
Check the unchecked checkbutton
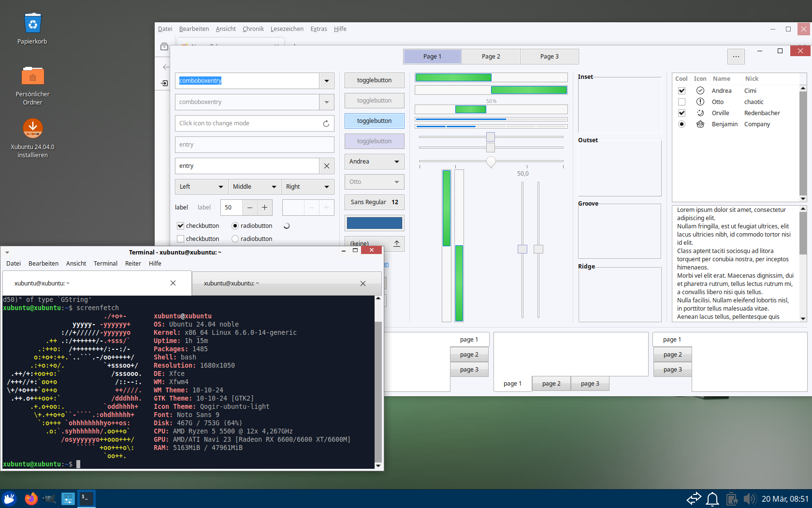[180, 239]
